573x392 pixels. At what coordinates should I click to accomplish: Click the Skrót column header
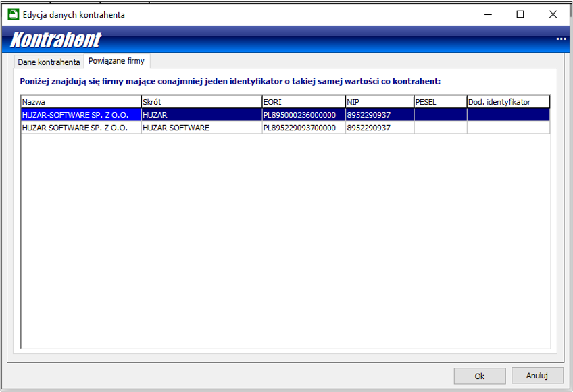201,102
